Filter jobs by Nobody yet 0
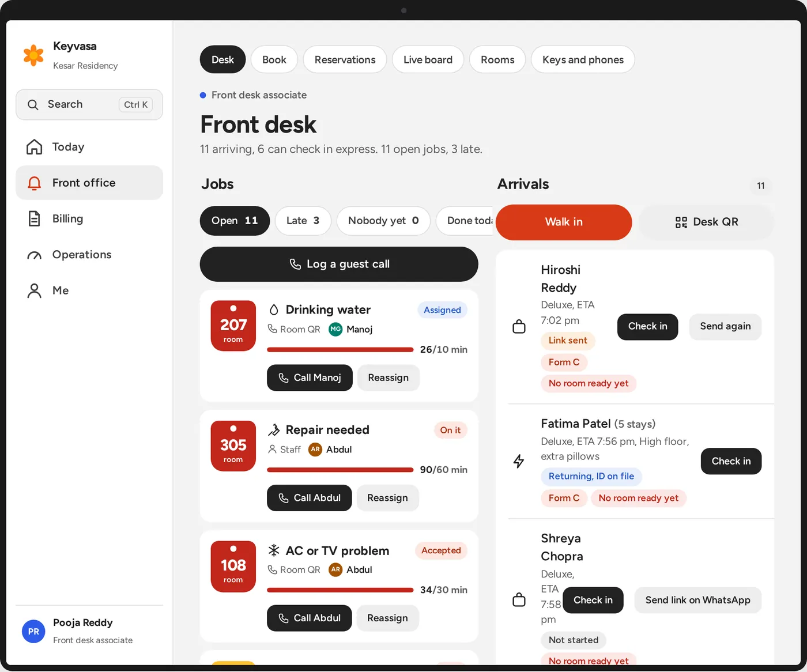 pyautogui.click(x=383, y=221)
